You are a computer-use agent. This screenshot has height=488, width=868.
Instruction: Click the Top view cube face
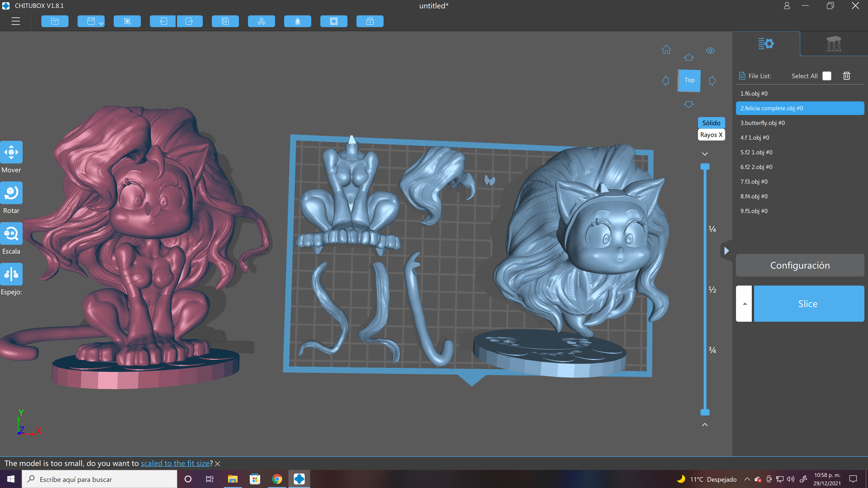click(x=689, y=80)
